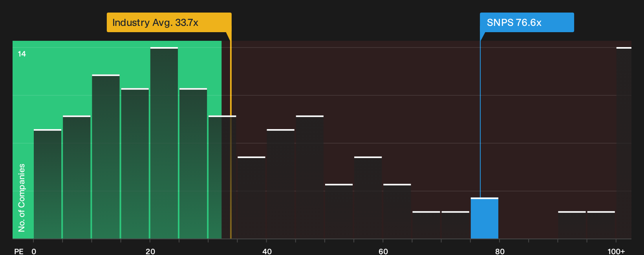Viewport: 644px width, 255px height.
Task: Select the tallest bar at PE 20-25
Action: [164, 143]
